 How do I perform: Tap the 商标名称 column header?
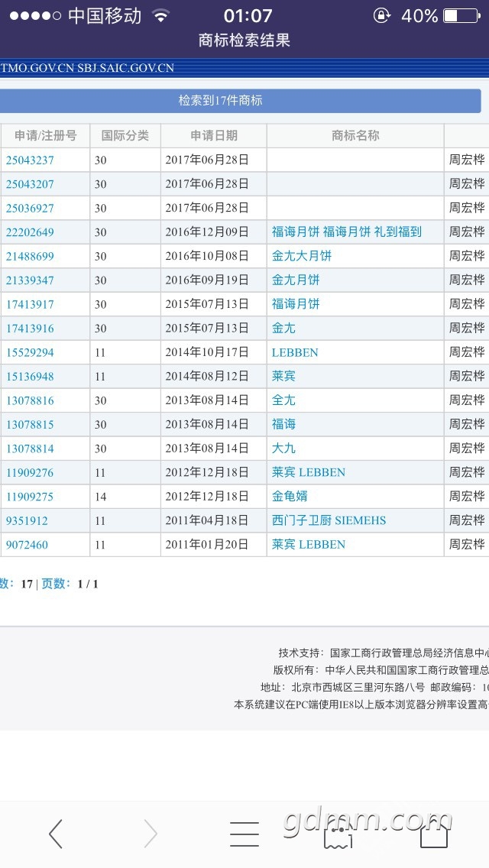click(x=355, y=136)
